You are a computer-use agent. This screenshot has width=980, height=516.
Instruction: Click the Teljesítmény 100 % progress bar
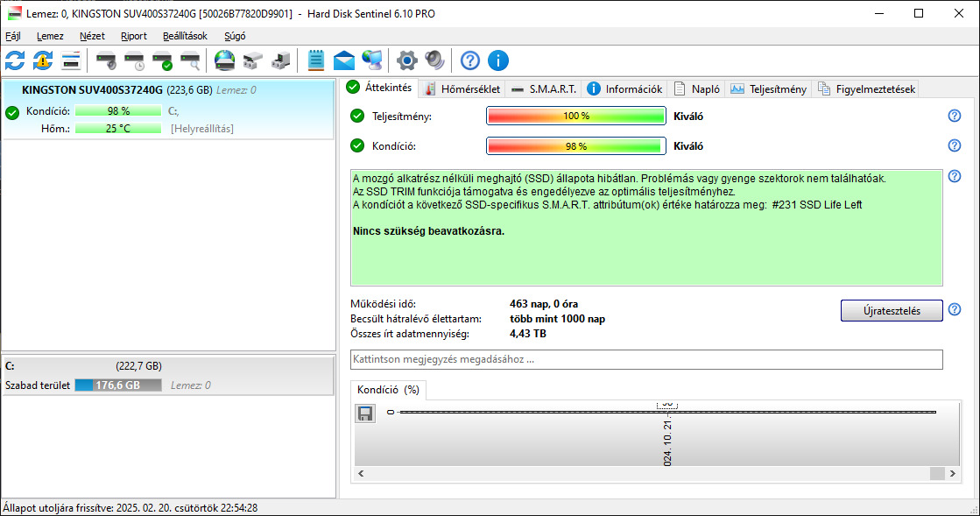point(575,116)
